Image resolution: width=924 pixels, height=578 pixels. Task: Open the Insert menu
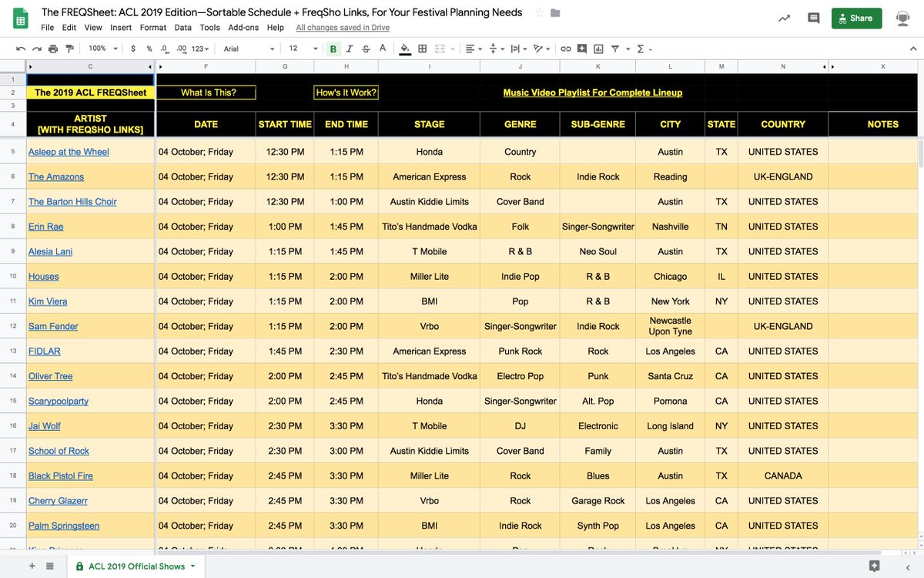coord(121,27)
